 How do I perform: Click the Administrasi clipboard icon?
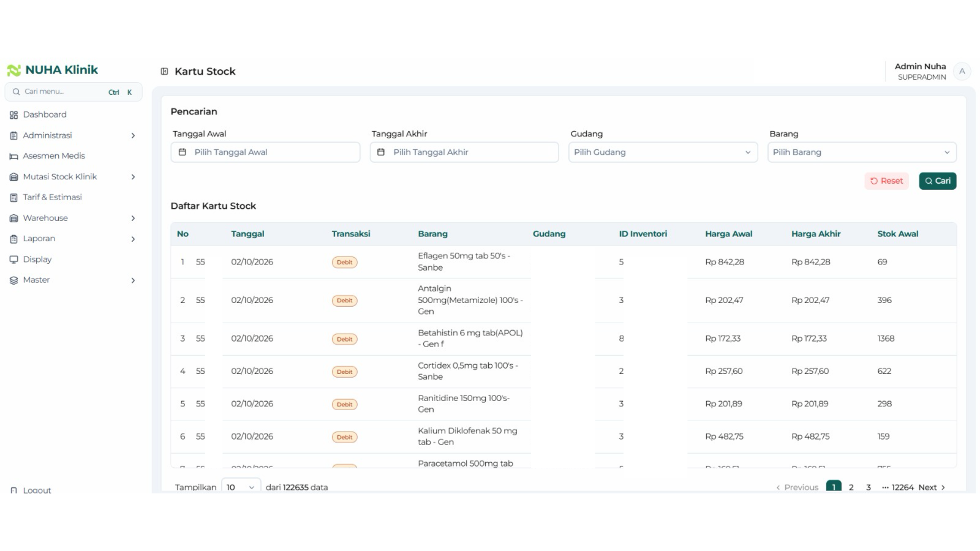tap(13, 136)
